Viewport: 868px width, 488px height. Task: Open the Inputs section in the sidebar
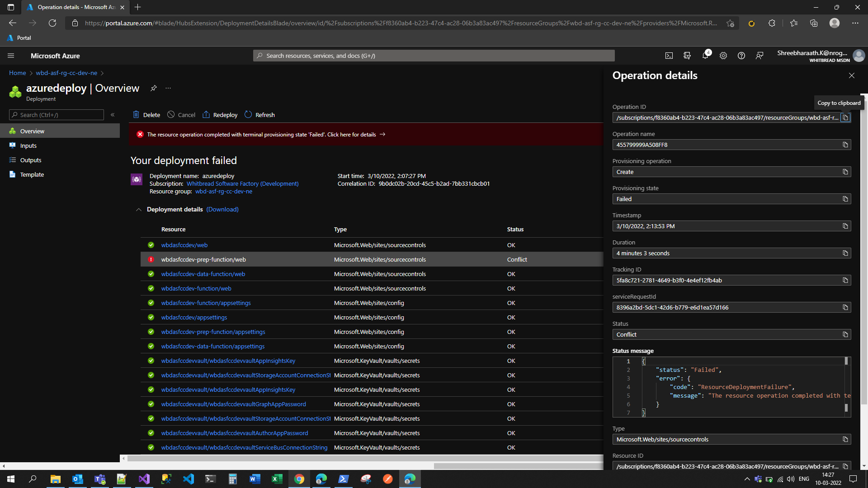point(28,145)
